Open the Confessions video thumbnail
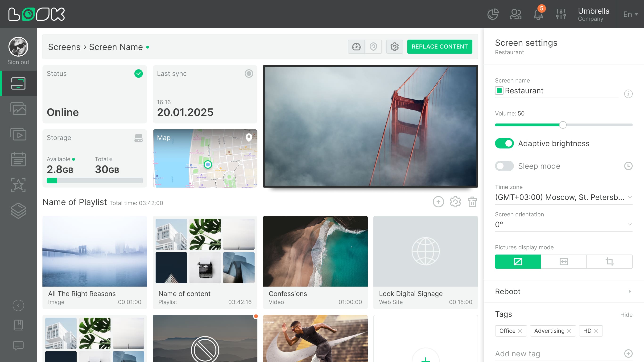 (x=315, y=251)
